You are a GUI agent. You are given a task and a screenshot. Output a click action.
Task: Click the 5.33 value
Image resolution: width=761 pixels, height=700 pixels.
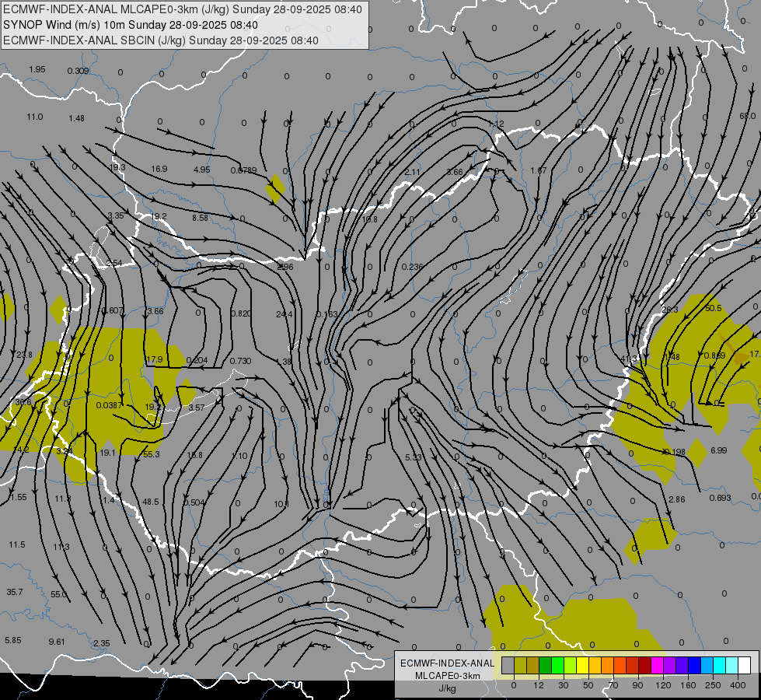tap(414, 457)
